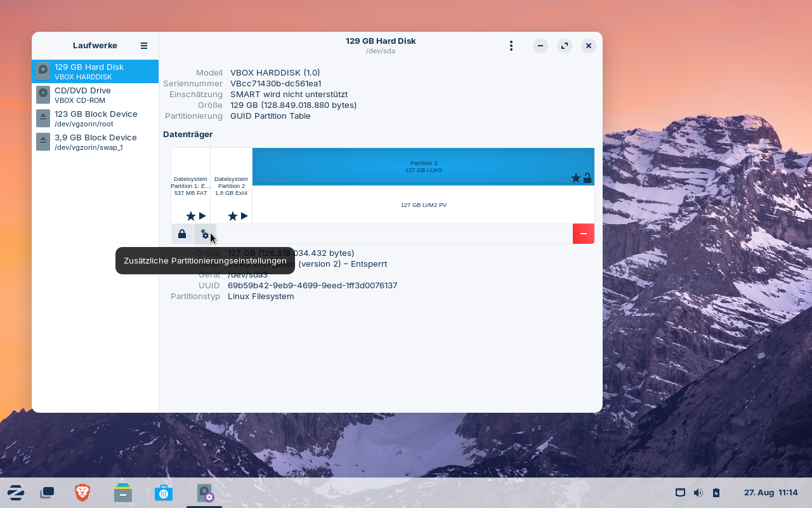Click the GUID Partition Table value
The width and height of the screenshot is (812, 508).
270,116
